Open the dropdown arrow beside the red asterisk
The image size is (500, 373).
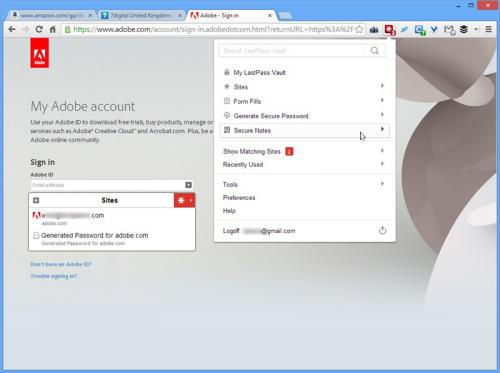[191, 200]
